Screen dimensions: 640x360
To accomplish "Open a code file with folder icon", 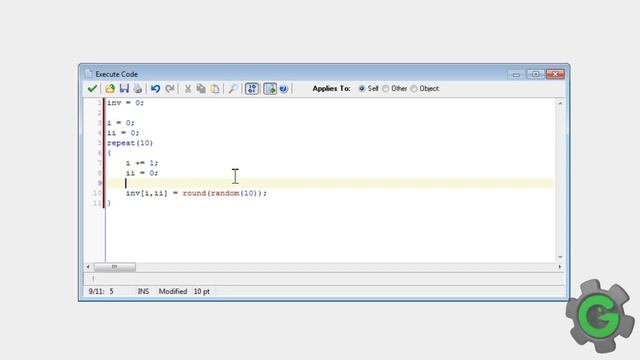I will pos(110,89).
